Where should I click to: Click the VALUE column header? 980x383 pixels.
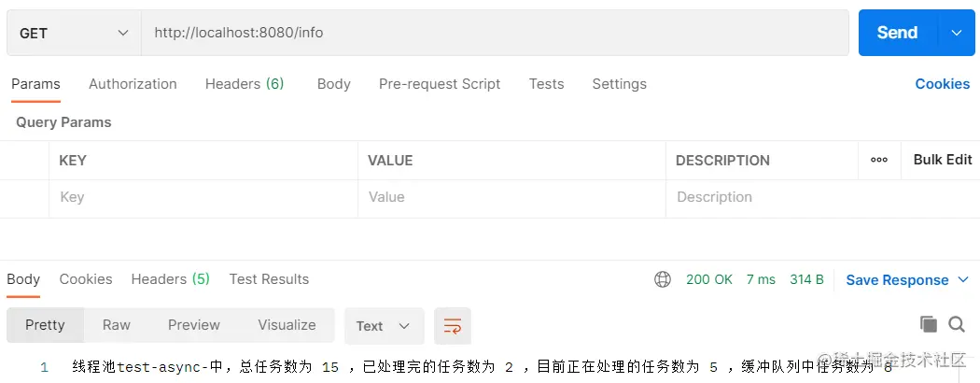pos(390,161)
